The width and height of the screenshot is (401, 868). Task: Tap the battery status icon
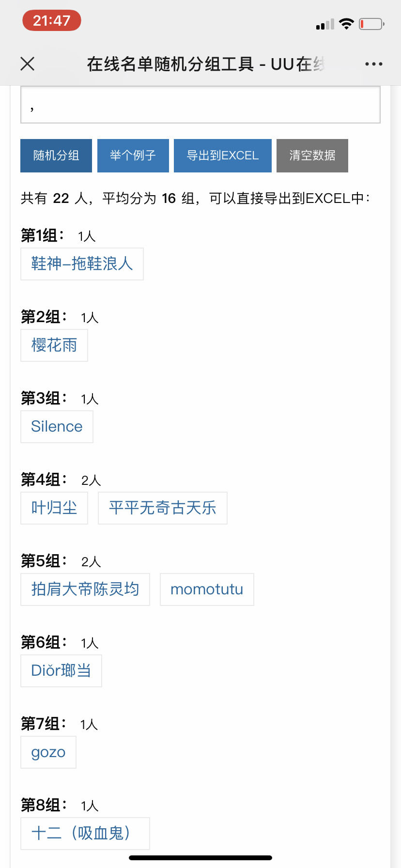[x=371, y=24]
